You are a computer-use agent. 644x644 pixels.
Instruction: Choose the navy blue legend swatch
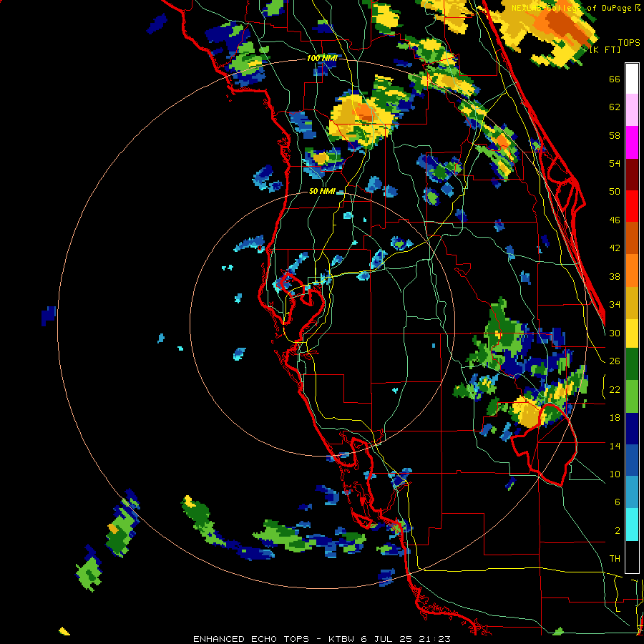point(632,429)
